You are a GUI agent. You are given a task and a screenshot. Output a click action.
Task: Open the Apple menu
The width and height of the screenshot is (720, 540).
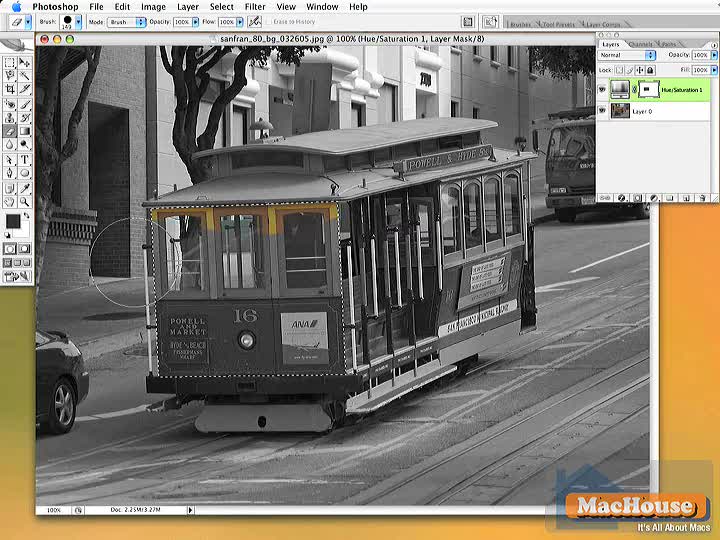point(17,7)
